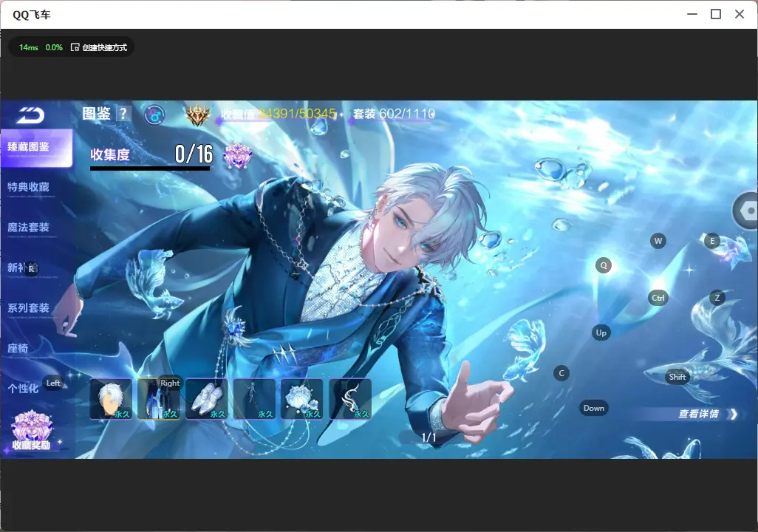
Task: Click the 收藏值 34391/50345 value
Action: pyautogui.click(x=279, y=114)
